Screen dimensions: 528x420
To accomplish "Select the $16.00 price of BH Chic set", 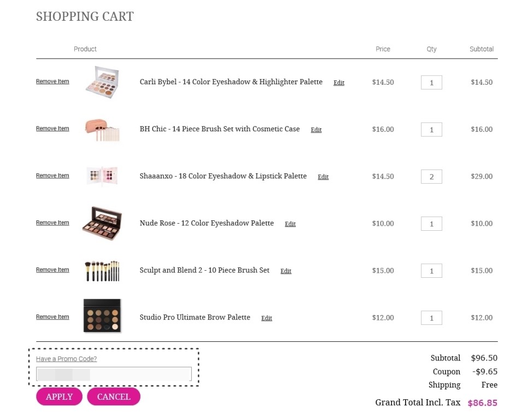I will coord(383,129).
